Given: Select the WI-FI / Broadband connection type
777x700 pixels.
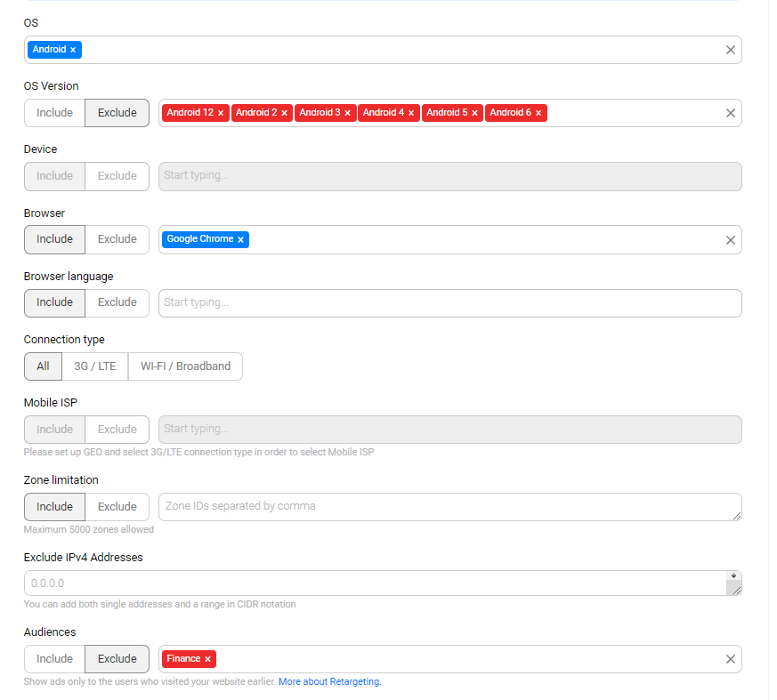Looking at the screenshot, I should [185, 366].
